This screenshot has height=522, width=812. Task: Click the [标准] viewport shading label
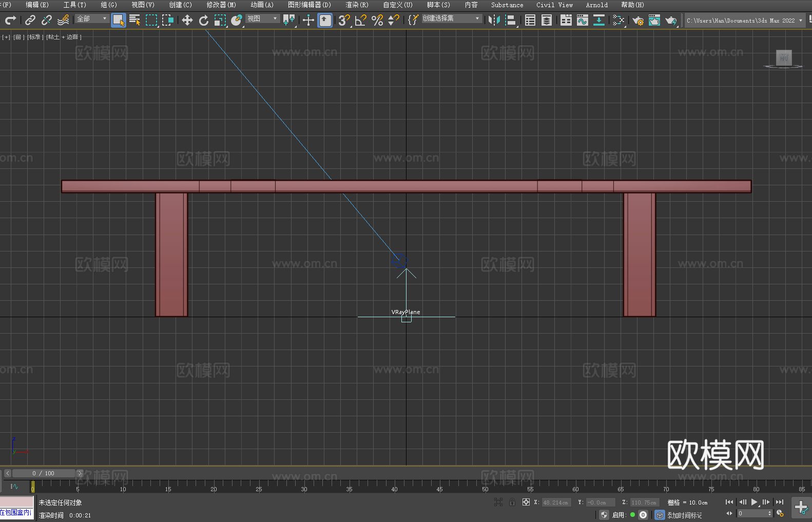pyautogui.click(x=35, y=37)
